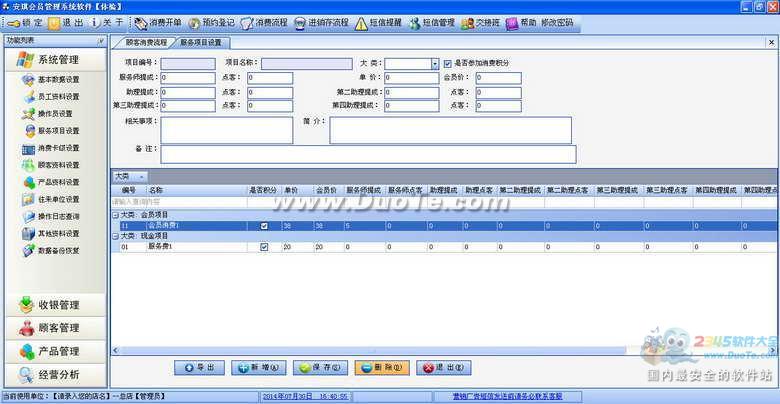The width and height of the screenshot is (780, 404).
Task: Close the current tab with the X
Action: (772, 43)
